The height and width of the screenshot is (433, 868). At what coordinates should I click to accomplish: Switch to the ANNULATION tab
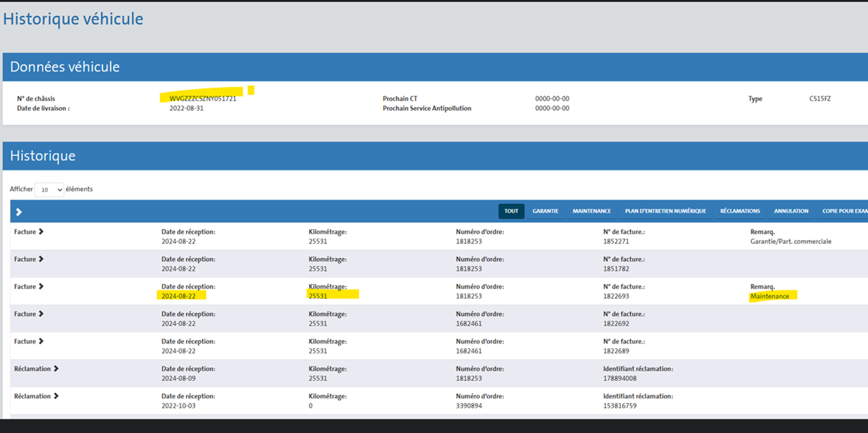791,211
